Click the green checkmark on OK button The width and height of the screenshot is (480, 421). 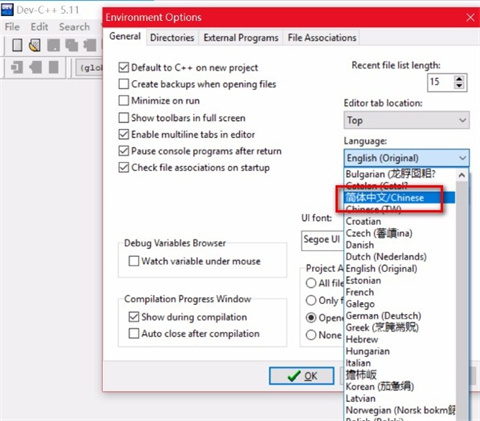click(x=294, y=376)
